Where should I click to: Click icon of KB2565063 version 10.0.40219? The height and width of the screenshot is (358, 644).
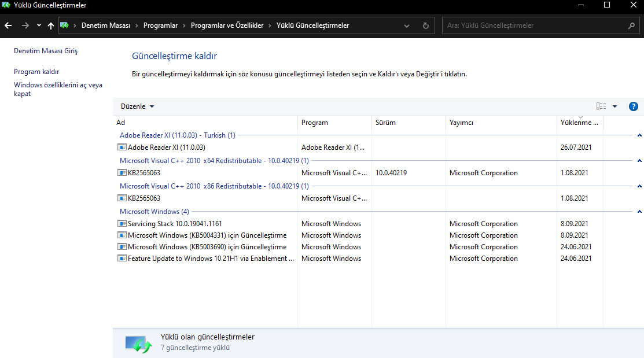(x=122, y=173)
